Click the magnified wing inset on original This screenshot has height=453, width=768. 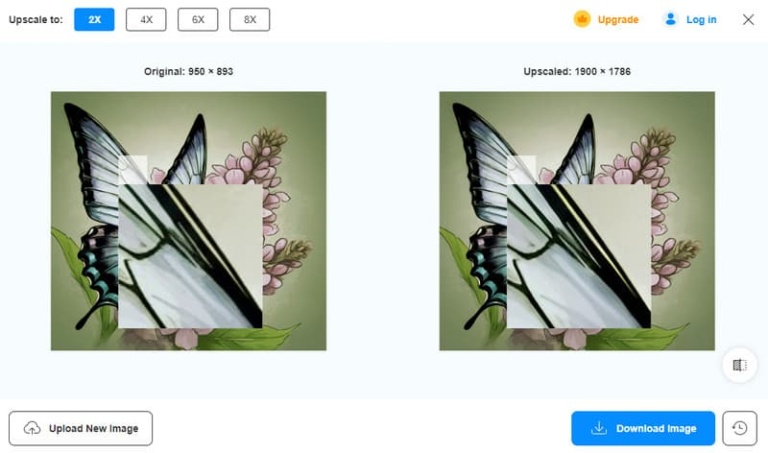pos(191,256)
